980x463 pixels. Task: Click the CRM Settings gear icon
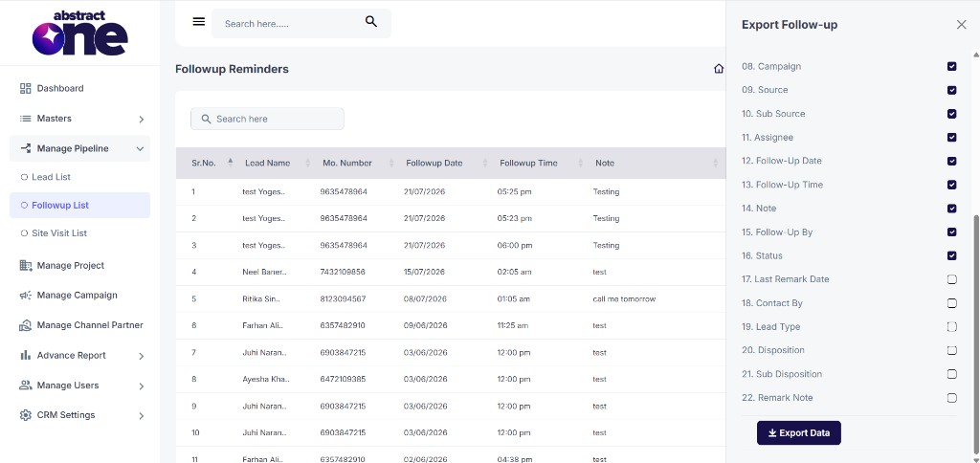point(26,415)
